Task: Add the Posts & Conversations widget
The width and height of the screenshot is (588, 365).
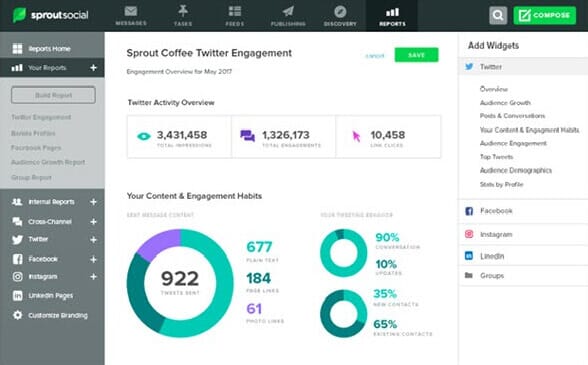Action: 512,116
